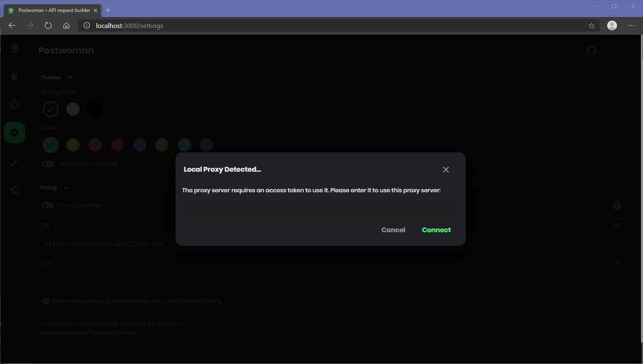Select the blue accent color
The image size is (643, 364).
[x=207, y=145]
